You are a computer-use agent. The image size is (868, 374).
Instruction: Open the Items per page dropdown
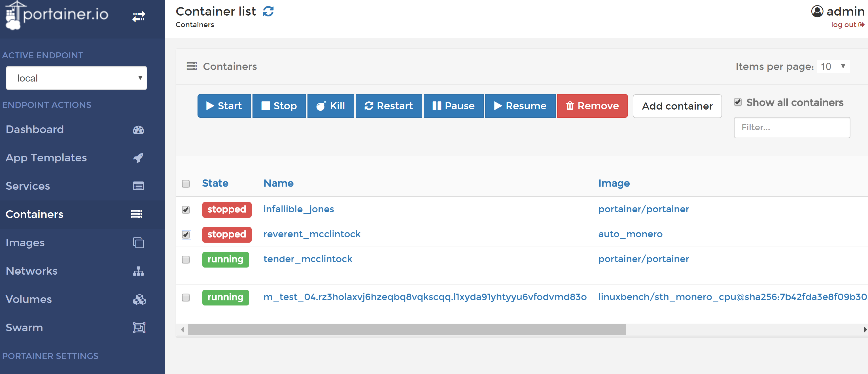tap(833, 66)
